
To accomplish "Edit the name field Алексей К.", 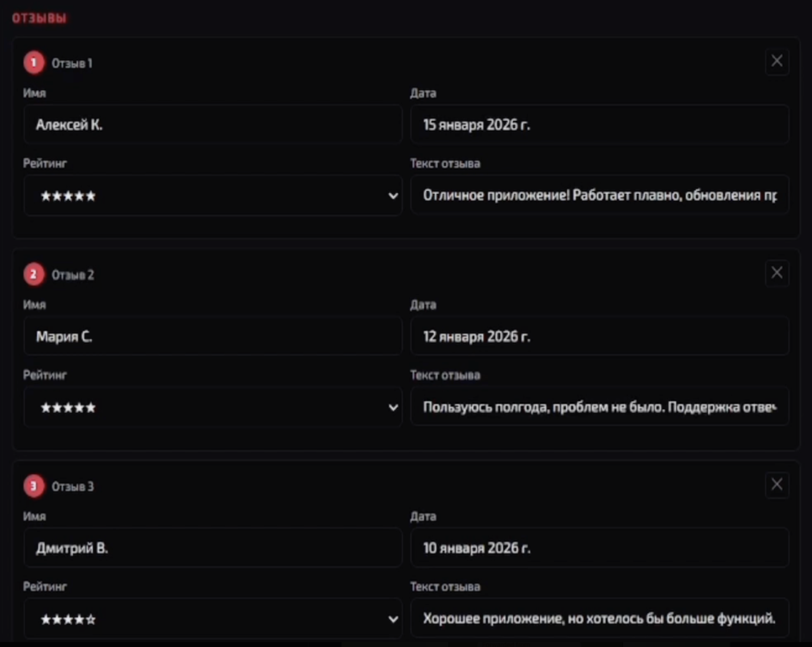I will point(212,124).
